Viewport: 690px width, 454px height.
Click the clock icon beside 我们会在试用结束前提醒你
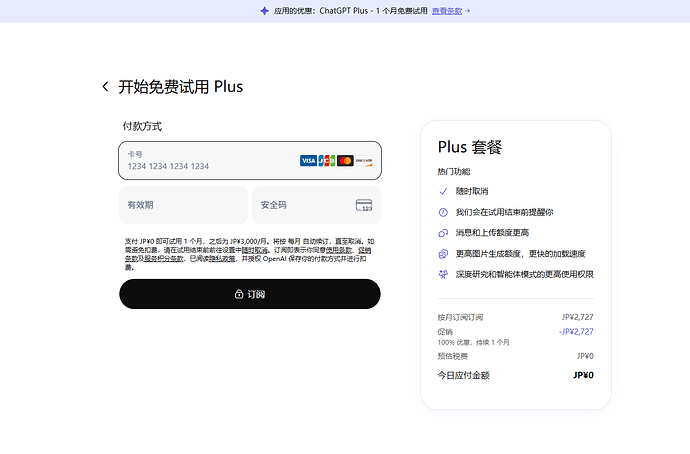[x=443, y=212]
